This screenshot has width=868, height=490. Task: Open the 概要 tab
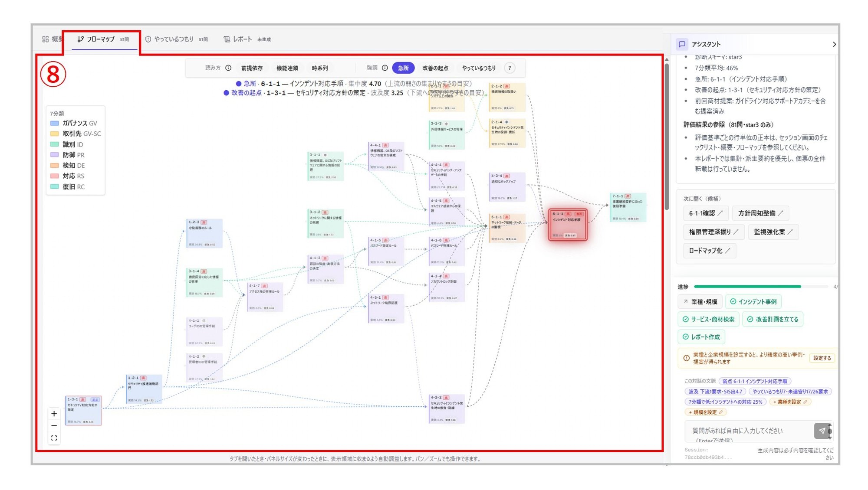coord(52,39)
